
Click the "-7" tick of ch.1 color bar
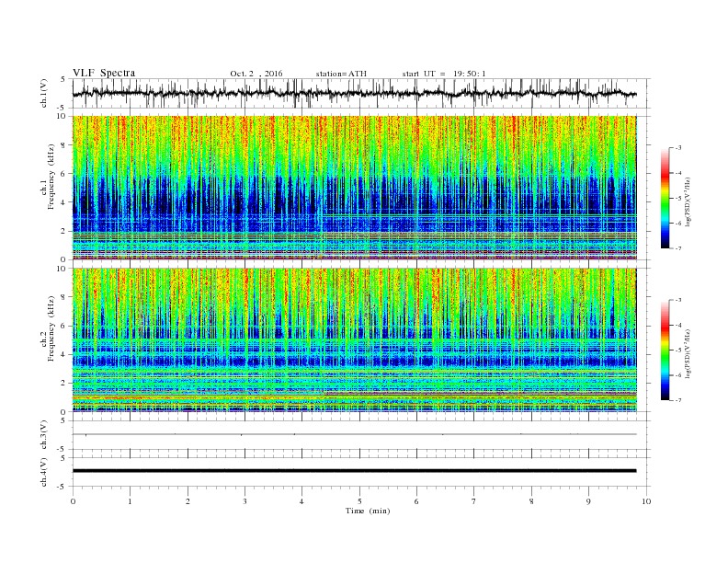pyautogui.click(x=678, y=248)
